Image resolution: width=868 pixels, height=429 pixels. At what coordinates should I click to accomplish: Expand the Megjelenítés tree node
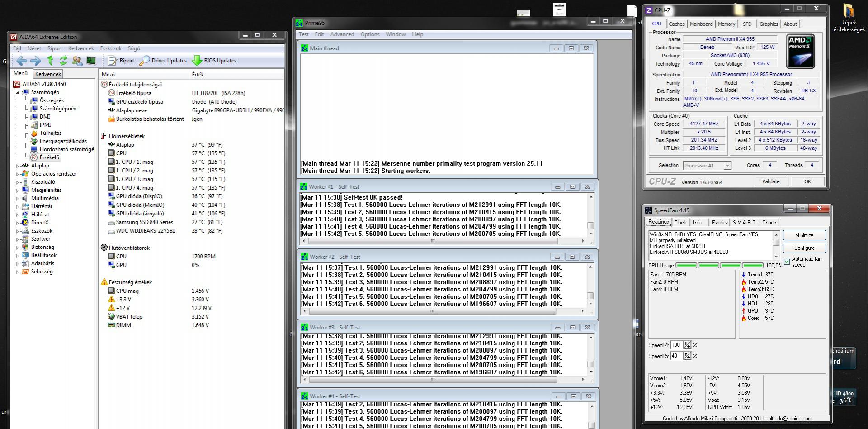pyautogui.click(x=18, y=190)
